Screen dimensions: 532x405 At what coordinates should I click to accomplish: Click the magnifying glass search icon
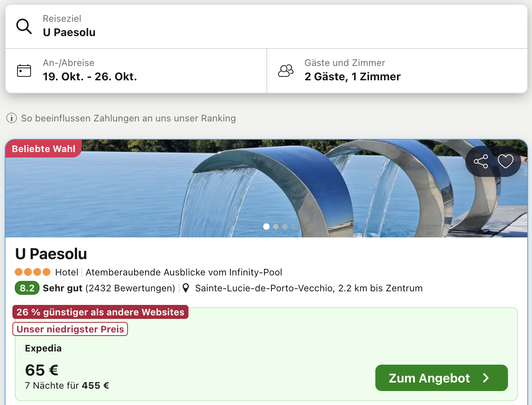pyautogui.click(x=24, y=26)
